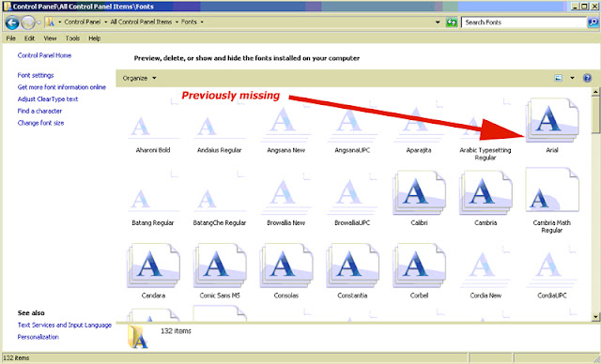Select the AngsanaUPC font icon
Screen dimensions: 601x364
[352, 120]
